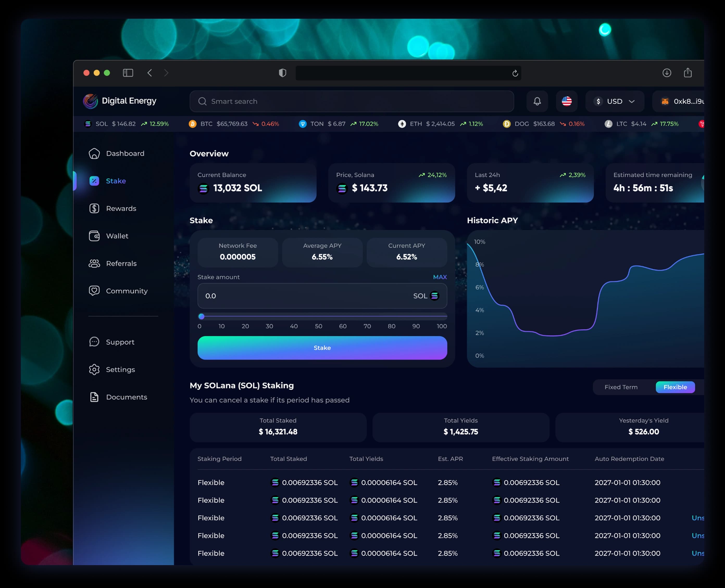Image resolution: width=725 pixels, height=588 pixels.
Task: Click the browser sidebar toggle icon
Action: 128,73
